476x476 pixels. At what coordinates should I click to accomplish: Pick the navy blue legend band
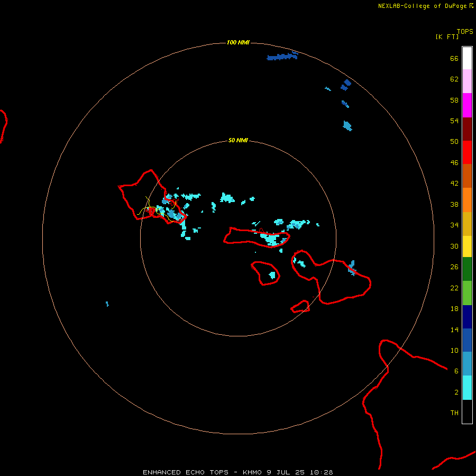coord(467,317)
